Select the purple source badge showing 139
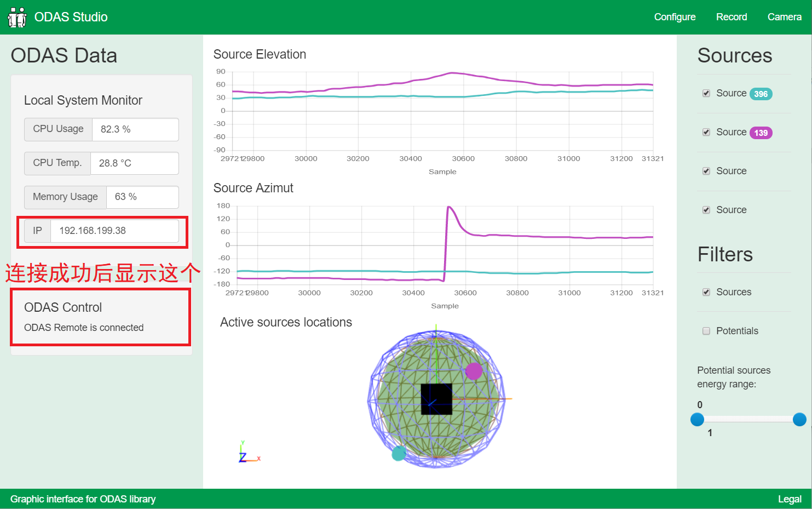812x509 pixels. point(762,132)
